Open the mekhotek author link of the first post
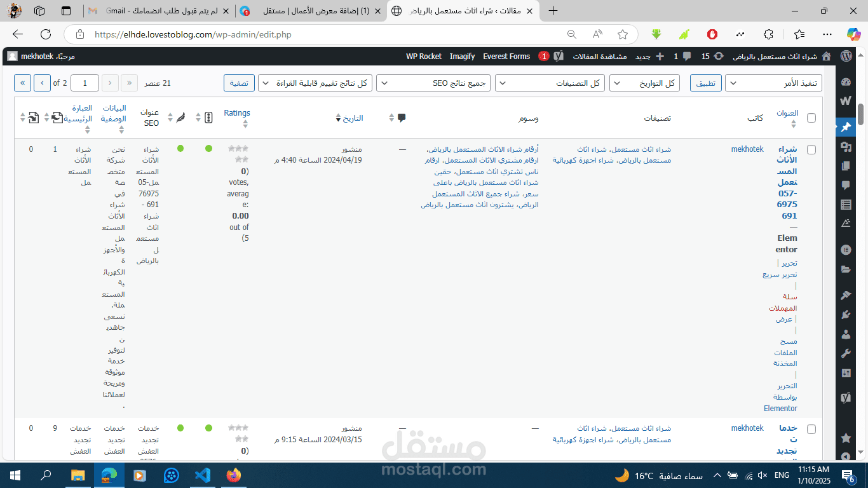This screenshot has width=868, height=488. click(747, 149)
